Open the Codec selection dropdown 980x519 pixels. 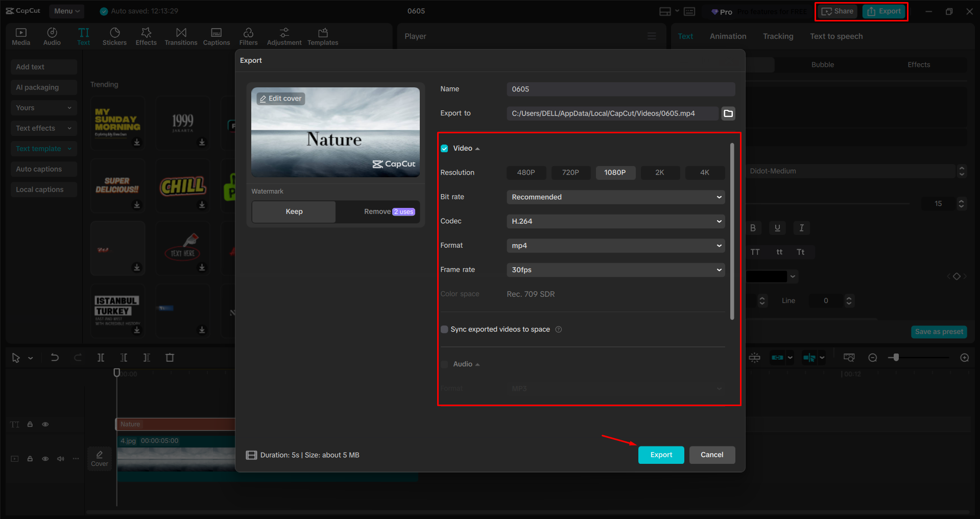pyautogui.click(x=615, y=221)
